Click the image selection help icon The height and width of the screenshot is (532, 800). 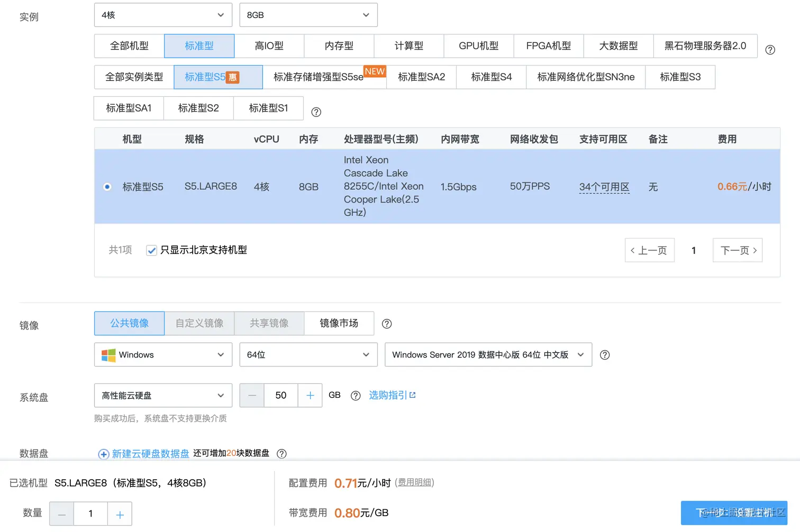pyautogui.click(x=386, y=324)
